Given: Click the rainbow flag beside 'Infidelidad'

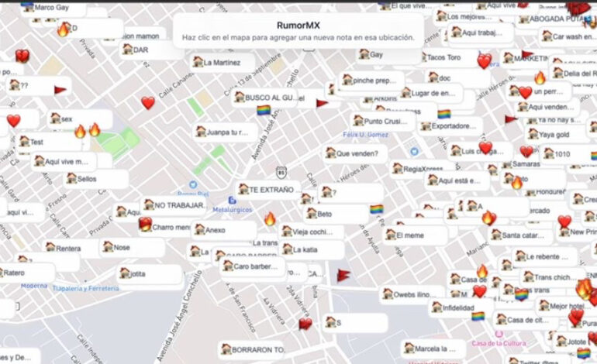Looking at the screenshot, I should point(478,316).
